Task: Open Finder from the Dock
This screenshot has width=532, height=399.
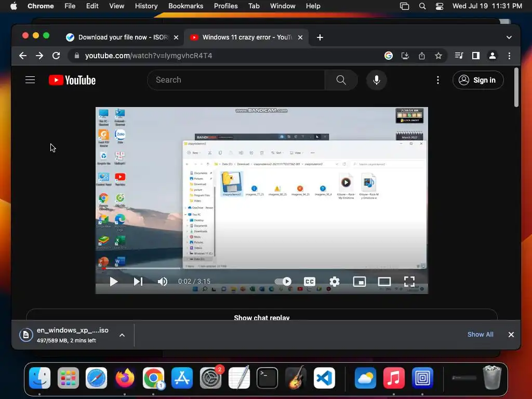Action: (x=39, y=378)
